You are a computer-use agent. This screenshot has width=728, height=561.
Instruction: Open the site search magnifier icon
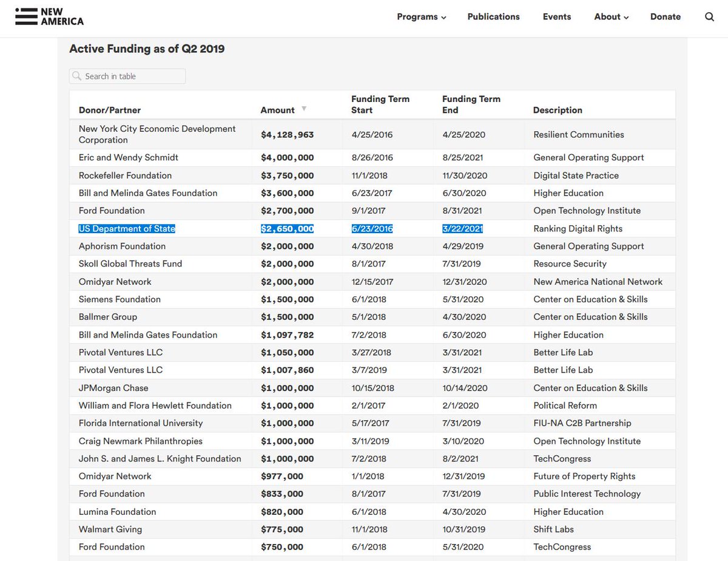click(x=709, y=17)
